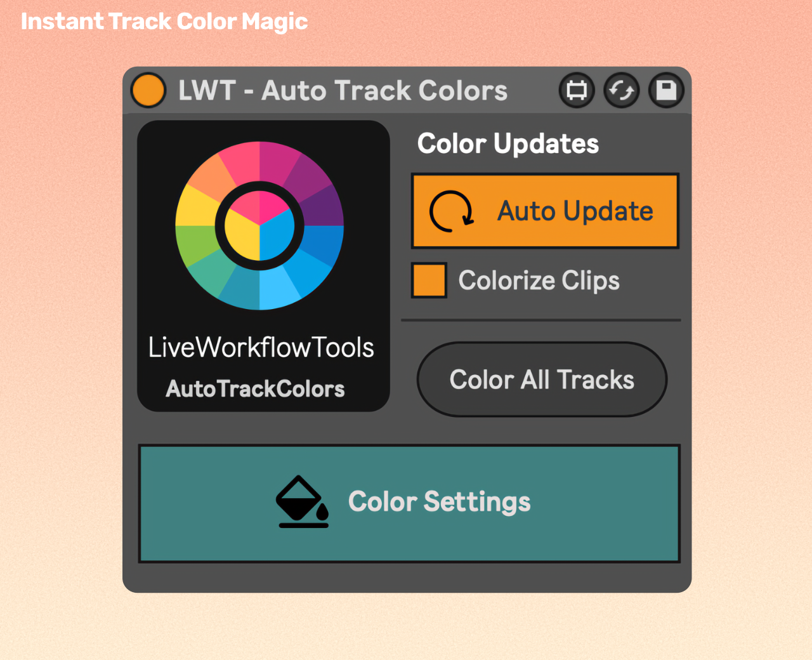Click the color wheel logo center
The height and width of the screenshot is (660, 812).
259,225
